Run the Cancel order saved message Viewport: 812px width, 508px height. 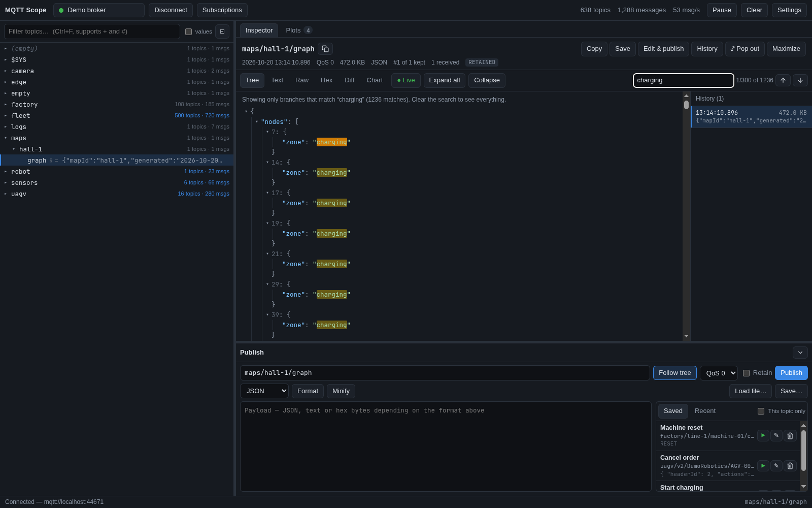click(x=763, y=466)
